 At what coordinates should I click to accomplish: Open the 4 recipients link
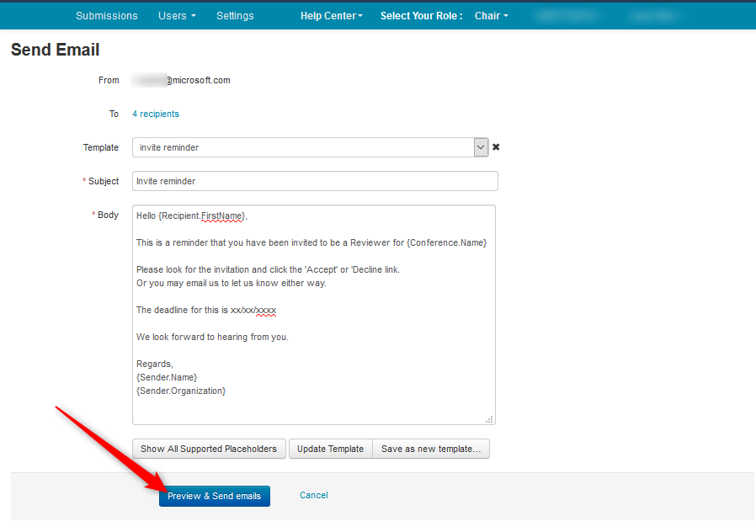(156, 114)
